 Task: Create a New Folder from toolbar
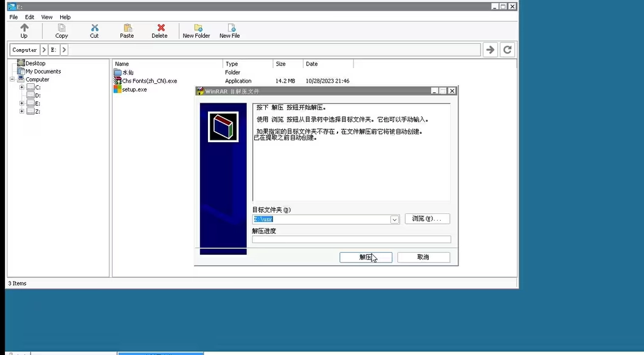(x=197, y=28)
